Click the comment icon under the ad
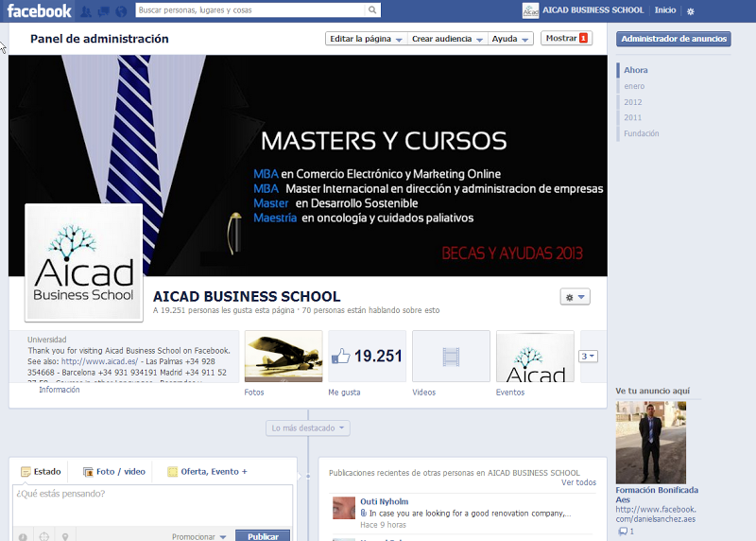 [x=623, y=532]
